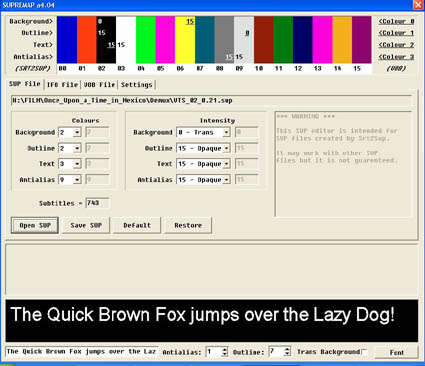Screen dimensions: 425x366
Task: Click the Save SUP button
Action: (86, 225)
